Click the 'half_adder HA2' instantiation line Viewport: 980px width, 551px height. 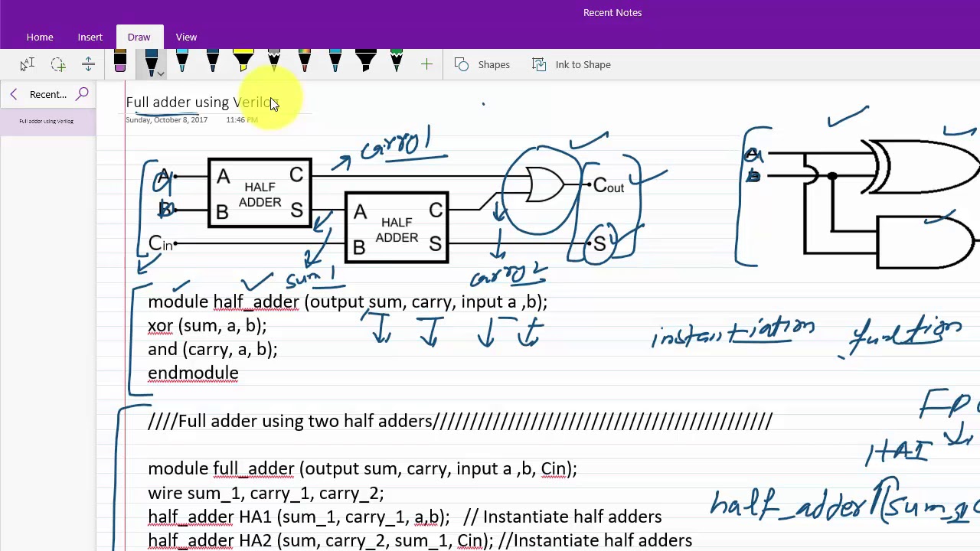click(x=420, y=540)
